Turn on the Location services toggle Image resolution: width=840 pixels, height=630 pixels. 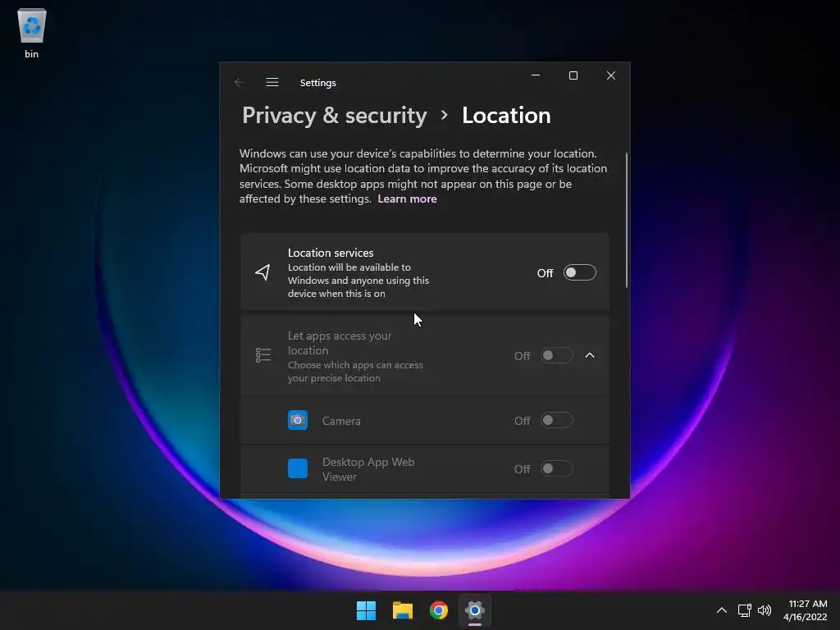pyautogui.click(x=580, y=272)
